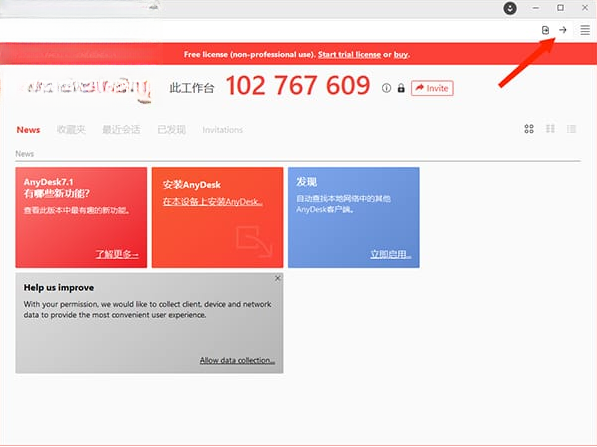This screenshot has height=447, width=597.
Task: Open the 最近会话 tab
Action: pyautogui.click(x=121, y=130)
